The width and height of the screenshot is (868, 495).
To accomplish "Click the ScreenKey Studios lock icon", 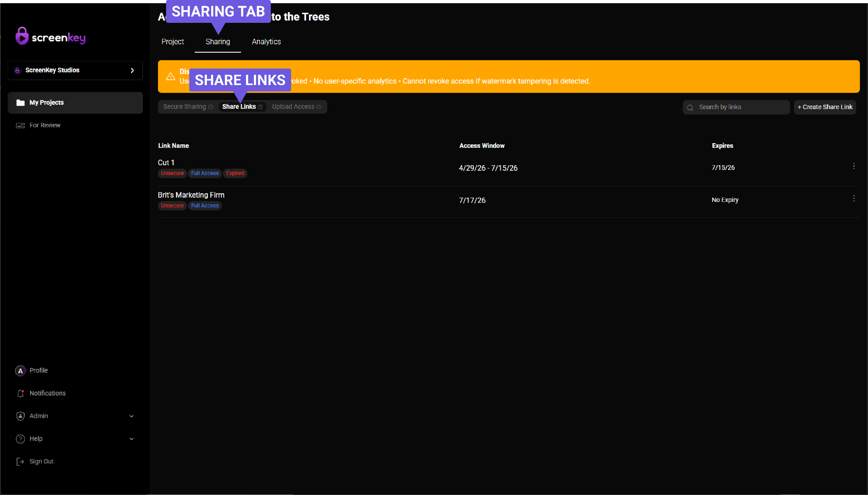I will (17, 70).
